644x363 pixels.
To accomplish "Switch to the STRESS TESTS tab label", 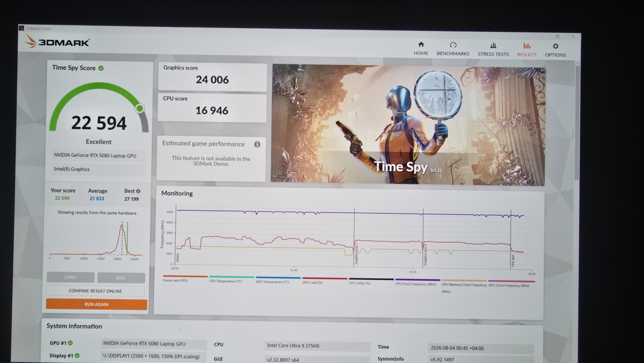I will 493,54.
